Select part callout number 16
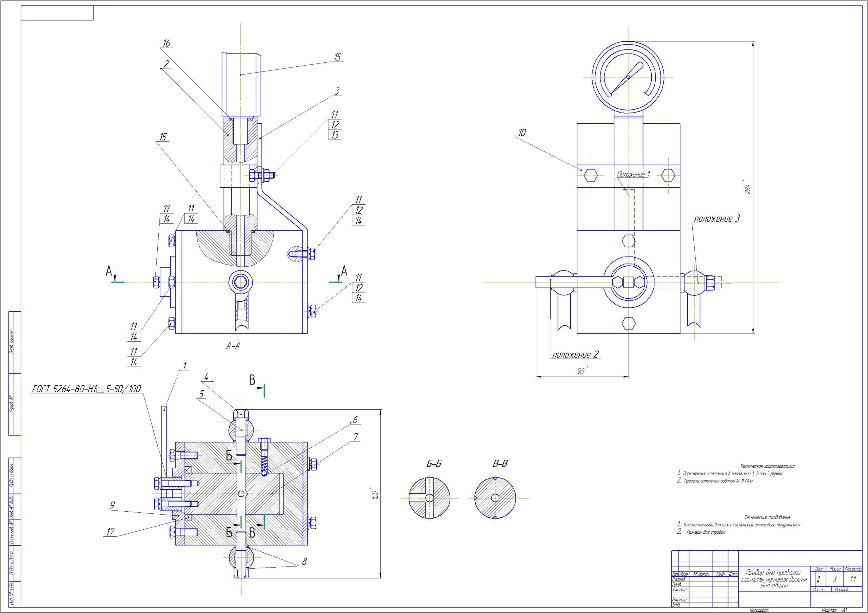 click(x=166, y=43)
